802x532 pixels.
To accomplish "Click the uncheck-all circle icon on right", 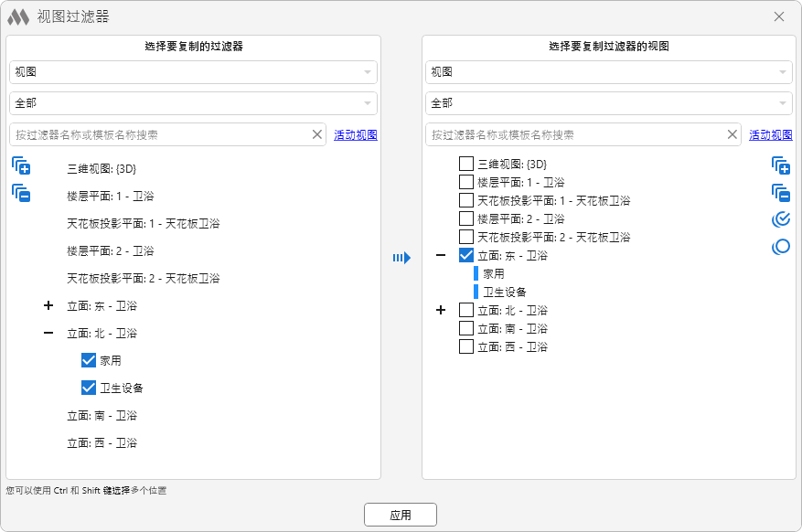I will coord(780,247).
